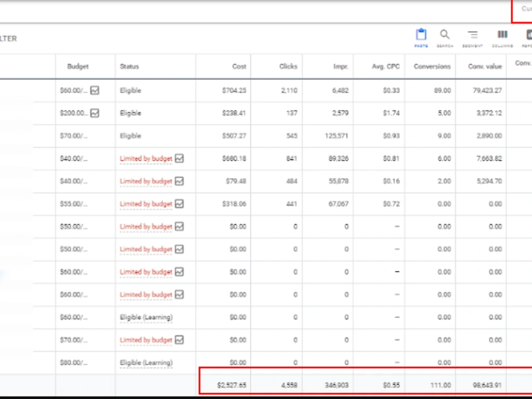Open chart icon beside $70.00 Limited by budget
532x399 pixels.
tap(179, 339)
